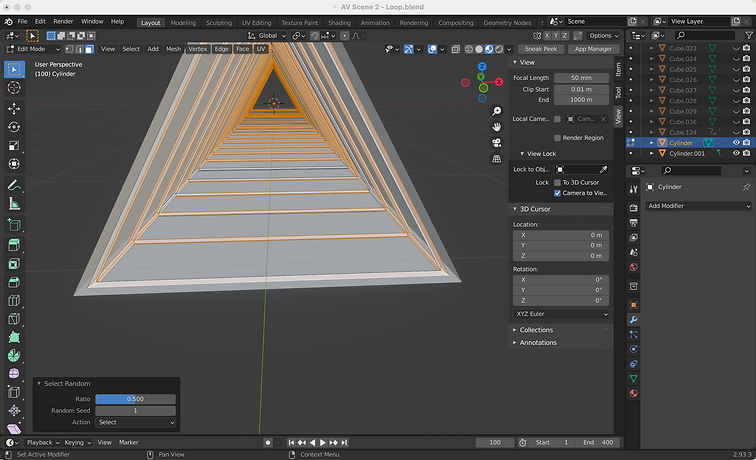Enable Lock To 3D Cursor checkbox
Viewport: 756px width, 460px height.
[x=557, y=183]
